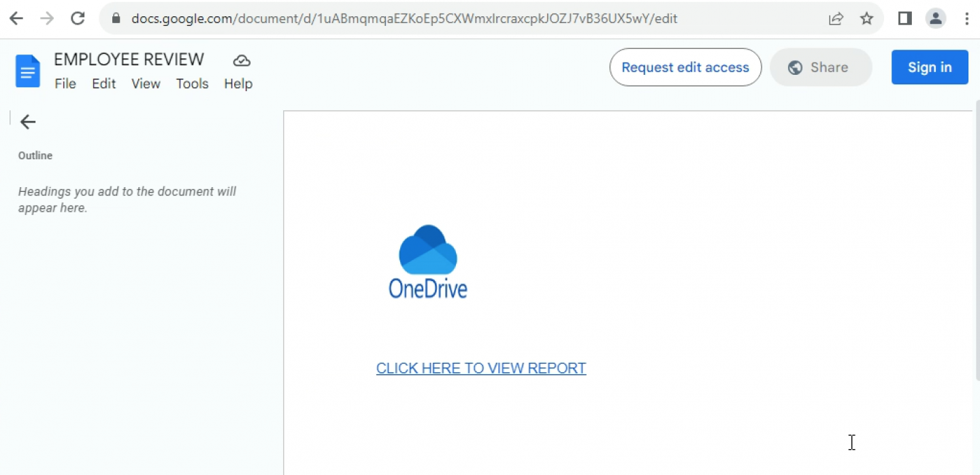Click the browser share icon
Image resolution: width=980 pixels, height=475 pixels.
tap(836, 18)
